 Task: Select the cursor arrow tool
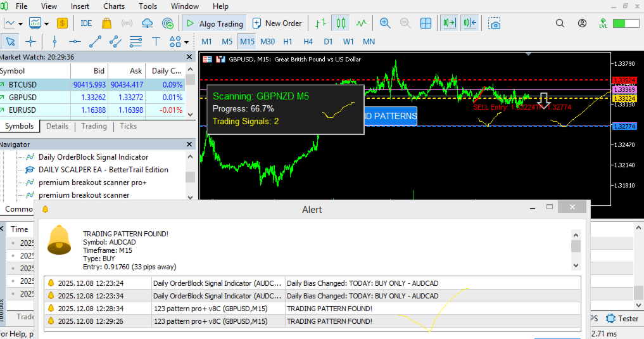coord(10,41)
